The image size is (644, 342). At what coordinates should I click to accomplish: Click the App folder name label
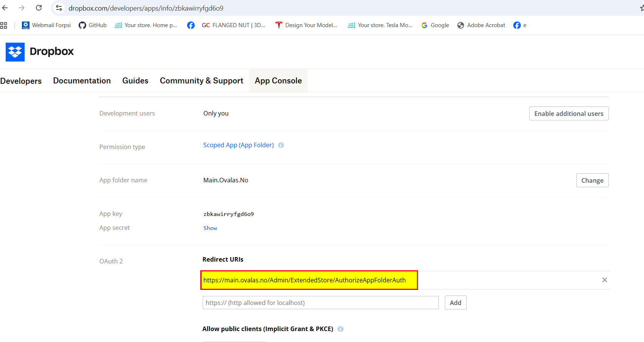pos(123,180)
